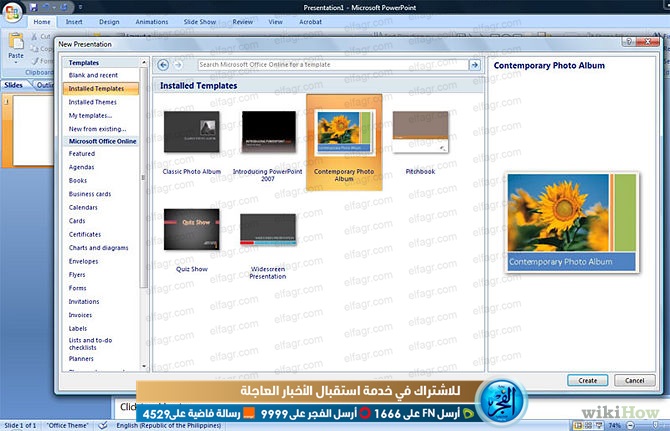Adjust the zoom slider handle
670x431 pixels.
point(655,425)
